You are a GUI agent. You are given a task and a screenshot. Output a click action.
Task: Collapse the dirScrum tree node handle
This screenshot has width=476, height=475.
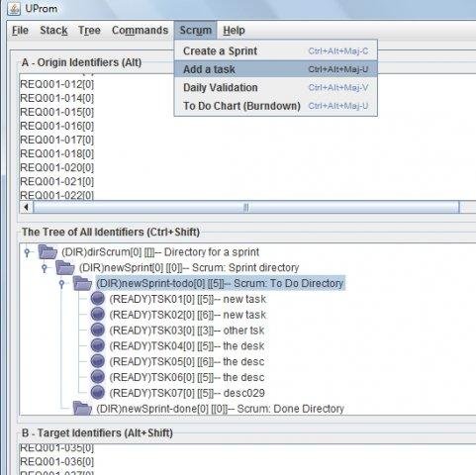click(28, 252)
